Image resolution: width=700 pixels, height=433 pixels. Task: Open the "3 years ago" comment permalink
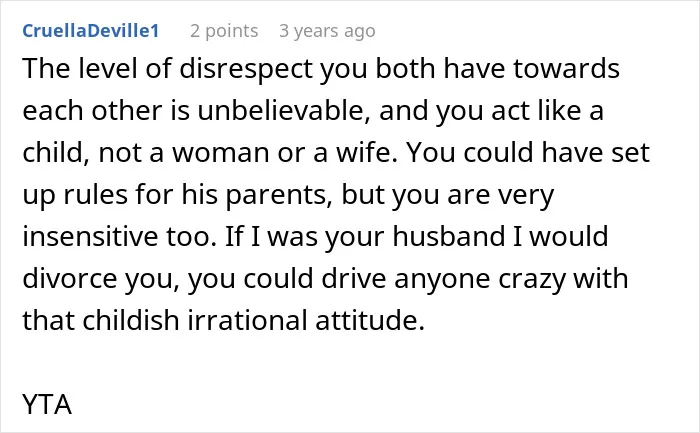pyautogui.click(x=327, y=31)
